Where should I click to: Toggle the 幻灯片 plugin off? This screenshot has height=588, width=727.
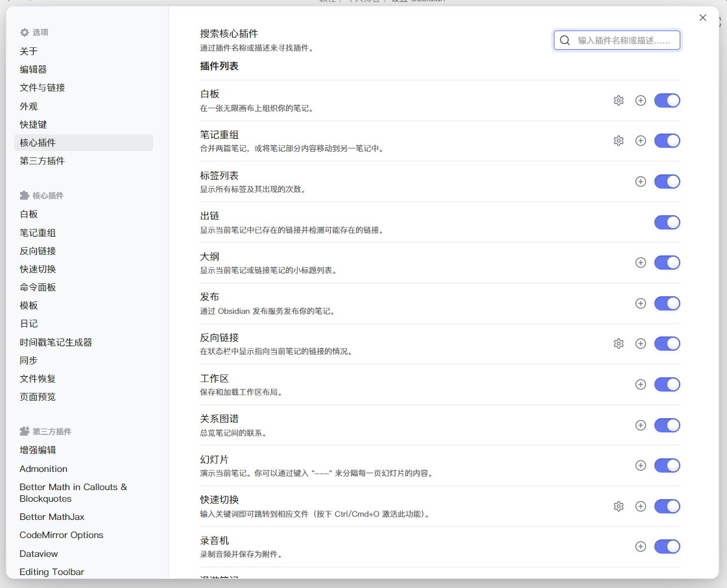pyautogui.click(x=667, y=465)
